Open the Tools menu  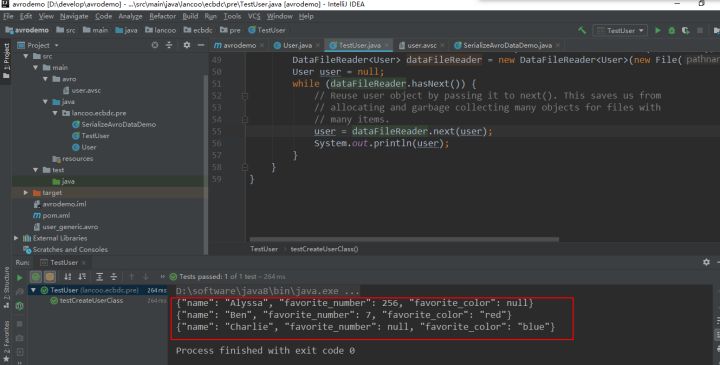point(232,16)
